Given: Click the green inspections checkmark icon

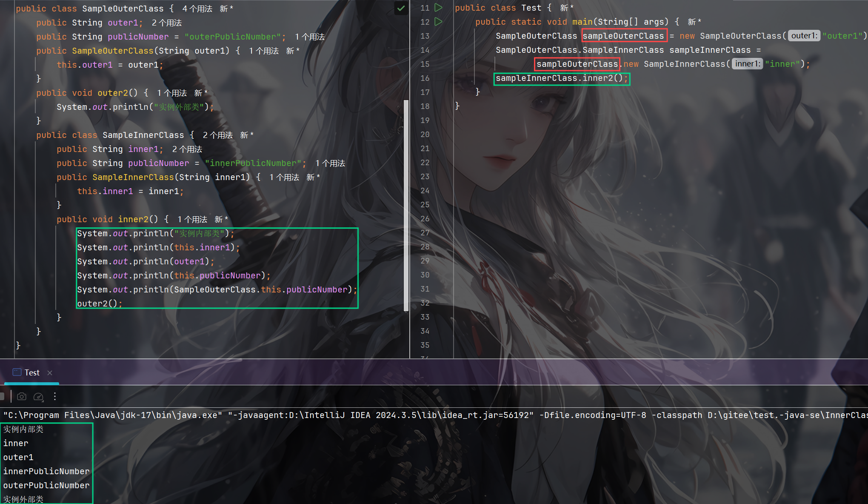Looking at the screenshot, I should [x=401, y=8].
